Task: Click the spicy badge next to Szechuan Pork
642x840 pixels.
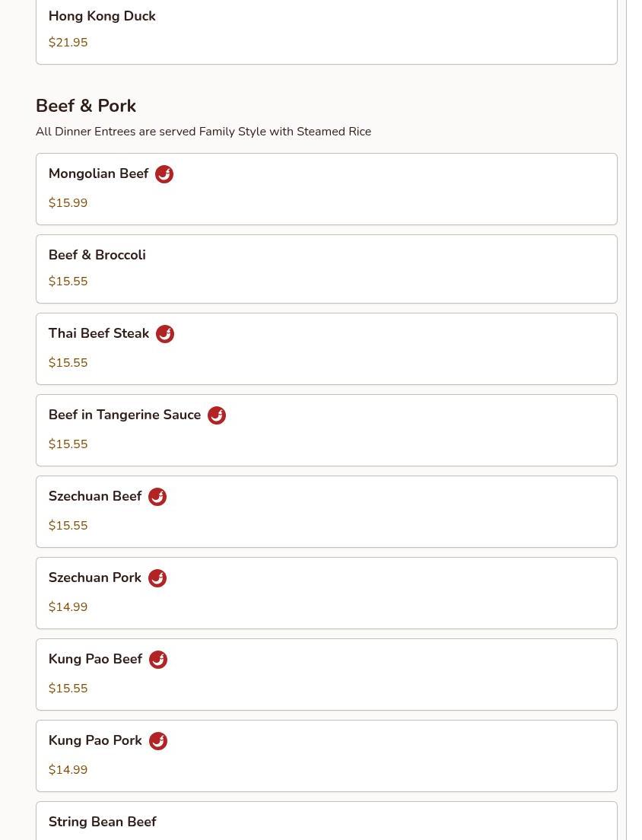Action: coord(157,578)
